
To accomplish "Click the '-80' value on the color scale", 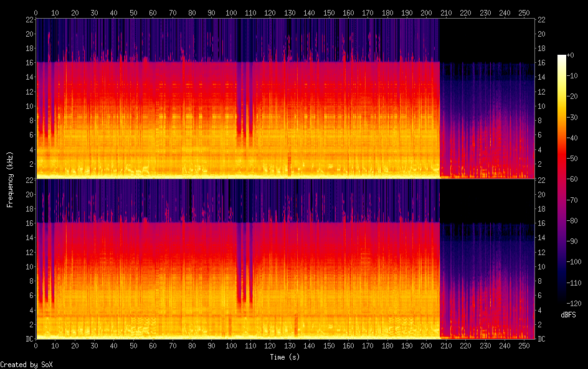I will [x=572, y=221].
